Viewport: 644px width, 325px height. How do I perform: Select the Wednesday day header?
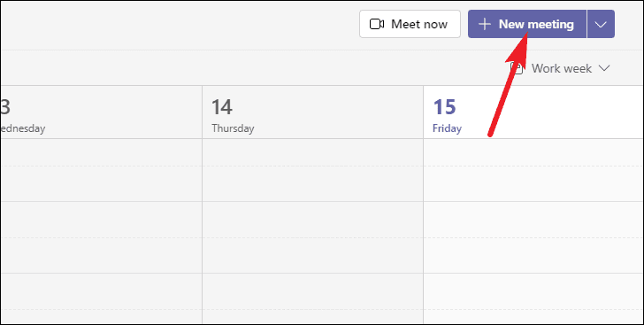point(101,112)
